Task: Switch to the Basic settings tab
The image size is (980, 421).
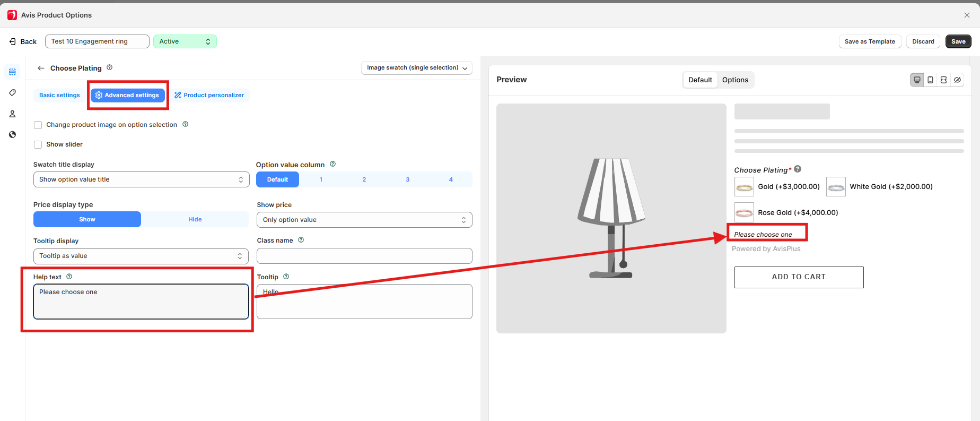Action: coord(59,96)
